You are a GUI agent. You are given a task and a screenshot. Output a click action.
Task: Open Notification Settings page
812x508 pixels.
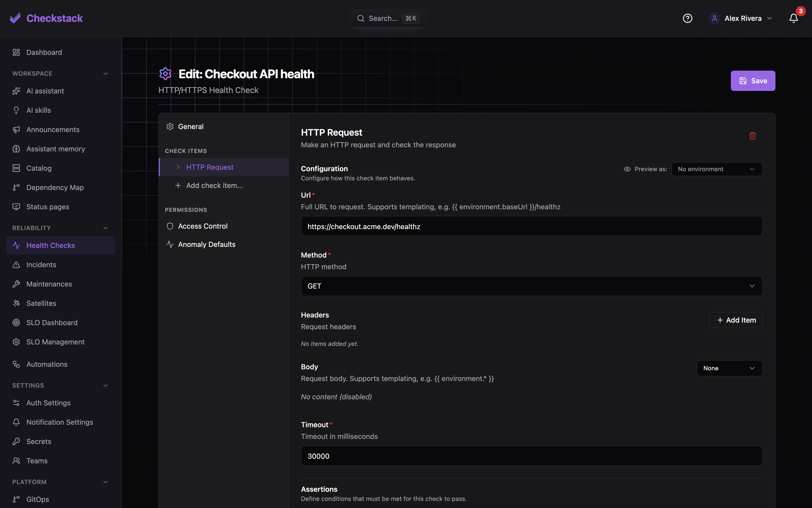(x=60, y=422)
